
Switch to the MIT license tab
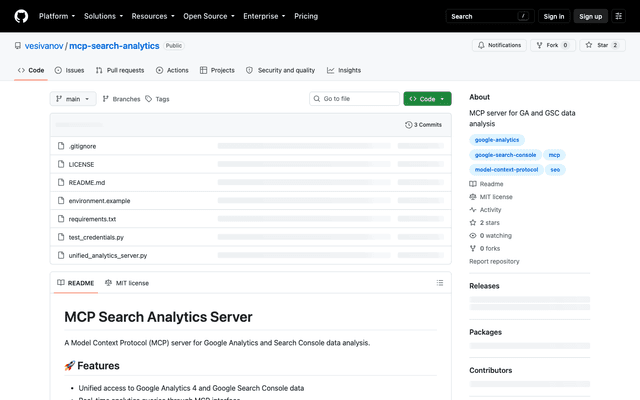click(127, 283)
